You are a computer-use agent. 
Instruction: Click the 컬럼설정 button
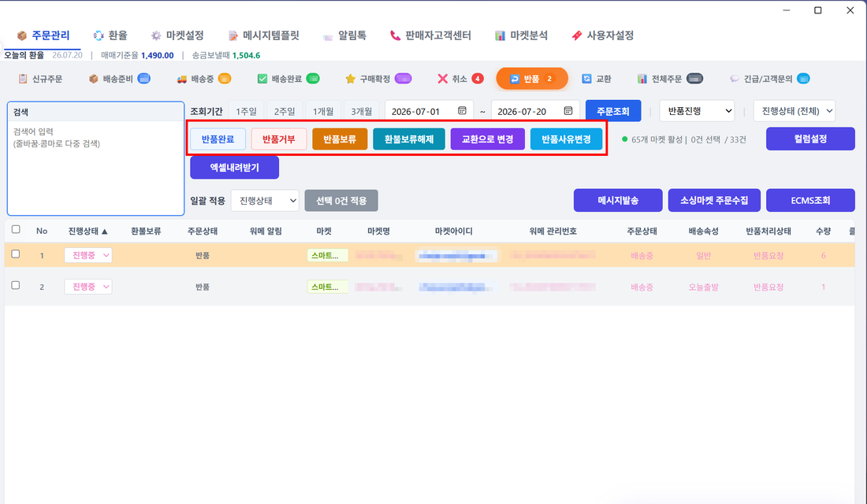point(810,139)
